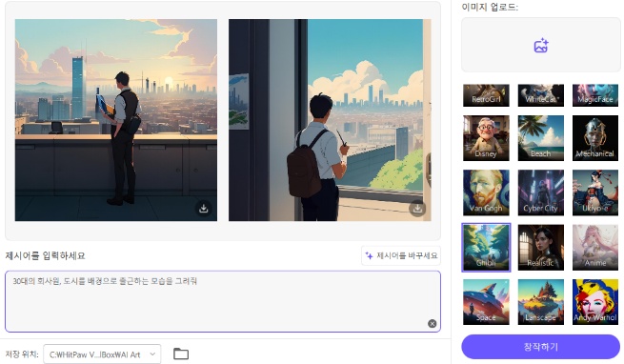Viewport: 624px width, 364px height.
Task: Download the left generated city image
Action: 203,209
